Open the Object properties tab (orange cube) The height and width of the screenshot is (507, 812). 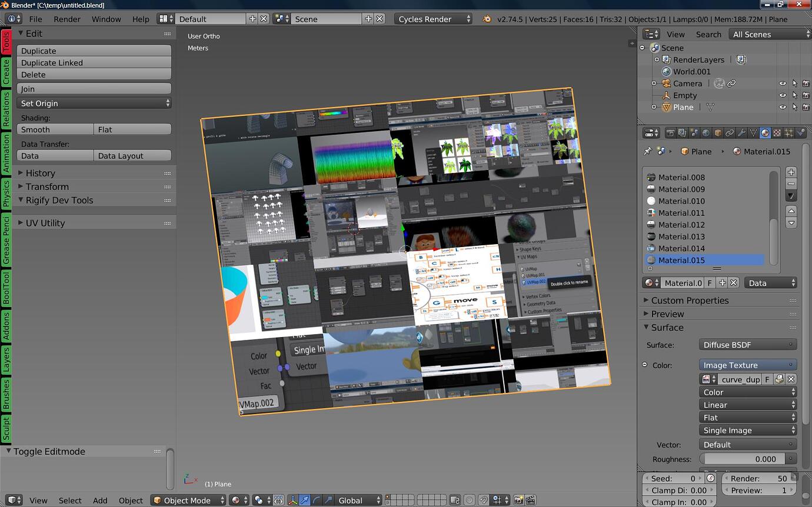point(718,133)
